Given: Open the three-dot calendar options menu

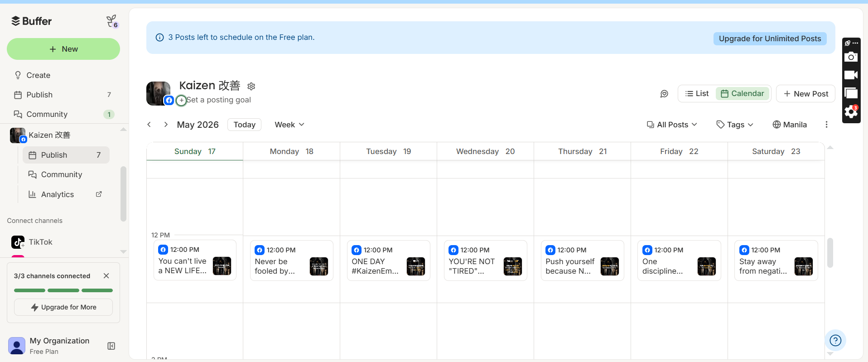Looking at the screenshot, I should point(826,125).
